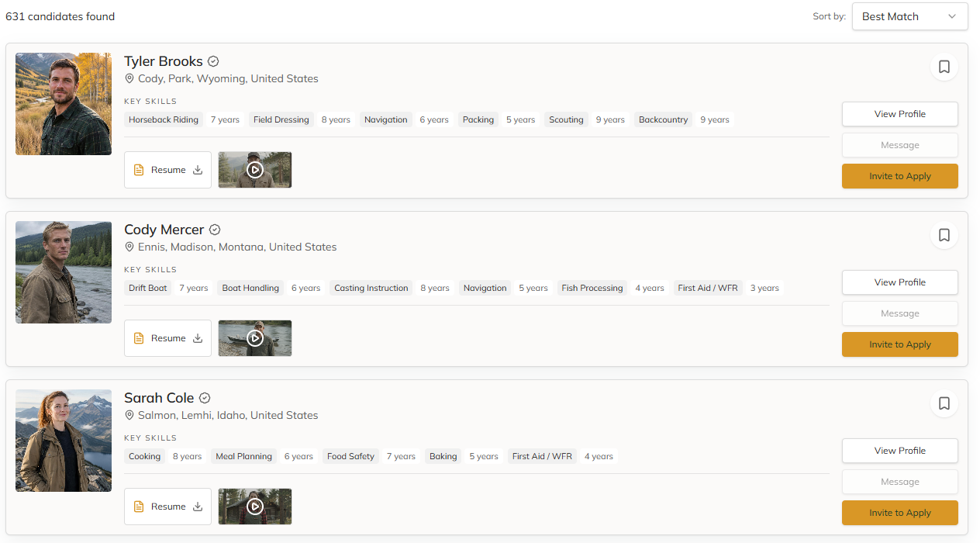
Task: Click the 631 candidates found text
Action: (60, 16)
